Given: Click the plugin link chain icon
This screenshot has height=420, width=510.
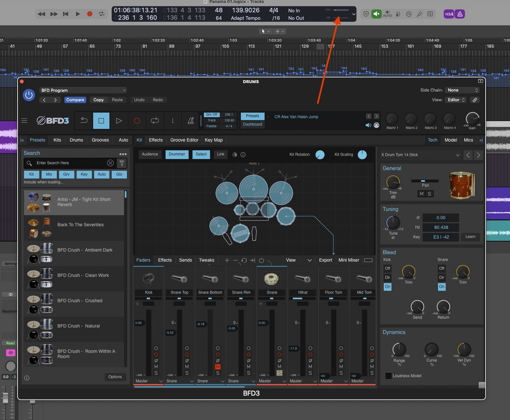Looking at the screenshot, I should click(475, 100).
